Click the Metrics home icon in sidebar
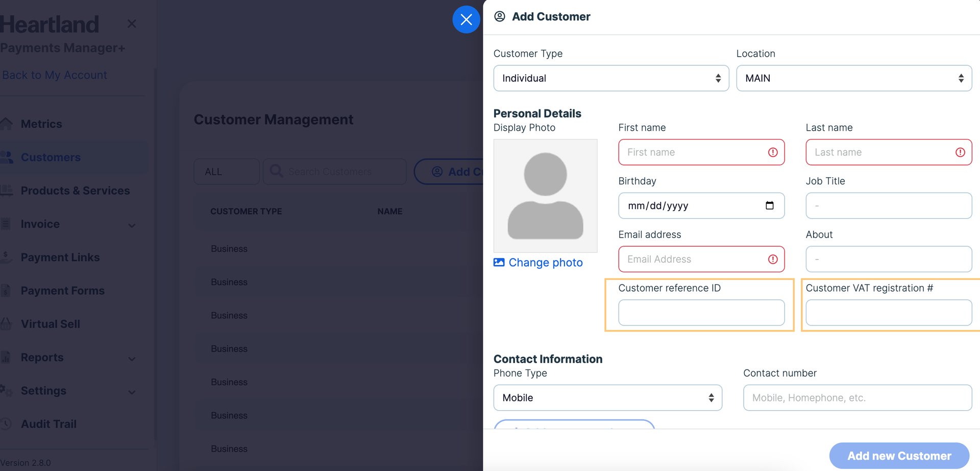 pyautogui.click(x=6, y=124)
